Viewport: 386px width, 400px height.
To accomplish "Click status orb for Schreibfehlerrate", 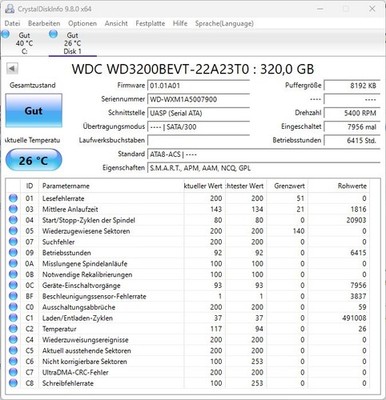I will 13,383.
